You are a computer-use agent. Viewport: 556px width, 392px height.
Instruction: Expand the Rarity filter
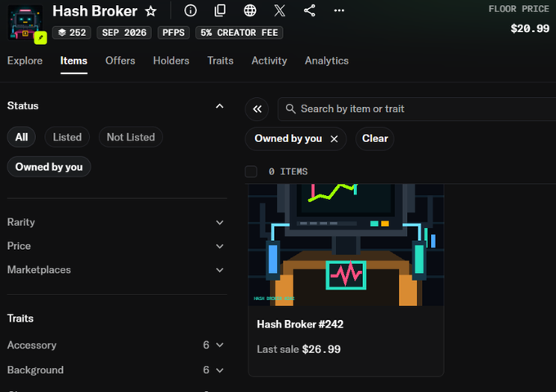coord(115,222)
